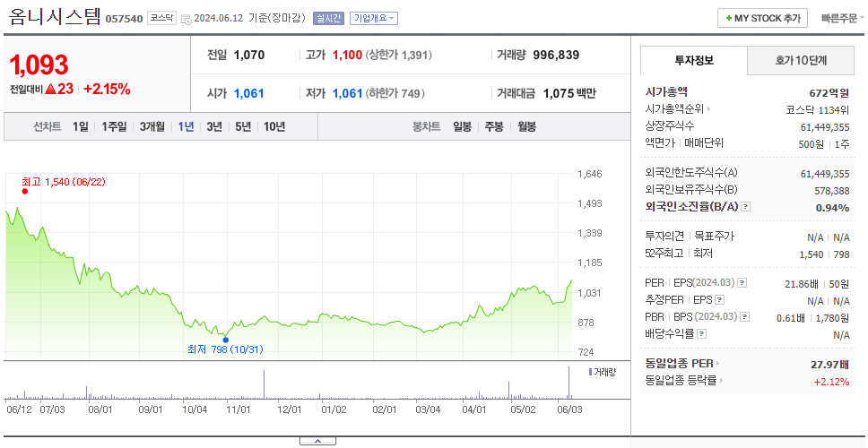Expand the 기업개요 dropdown
Viewport: 868px width, 448px height.
tap(374, 18)
